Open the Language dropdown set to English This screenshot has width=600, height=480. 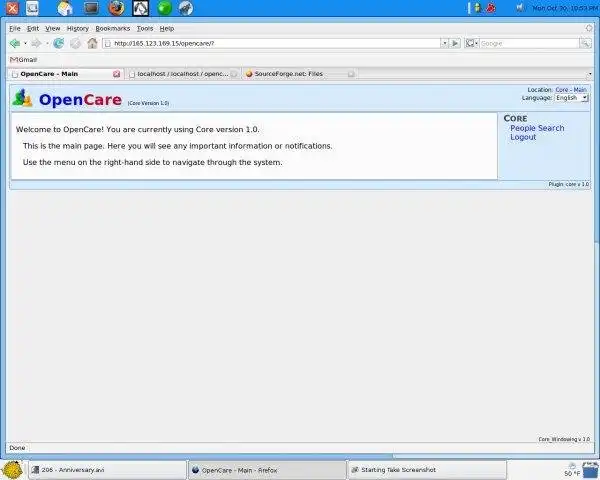pyautogui.click(x=571, y=98)
